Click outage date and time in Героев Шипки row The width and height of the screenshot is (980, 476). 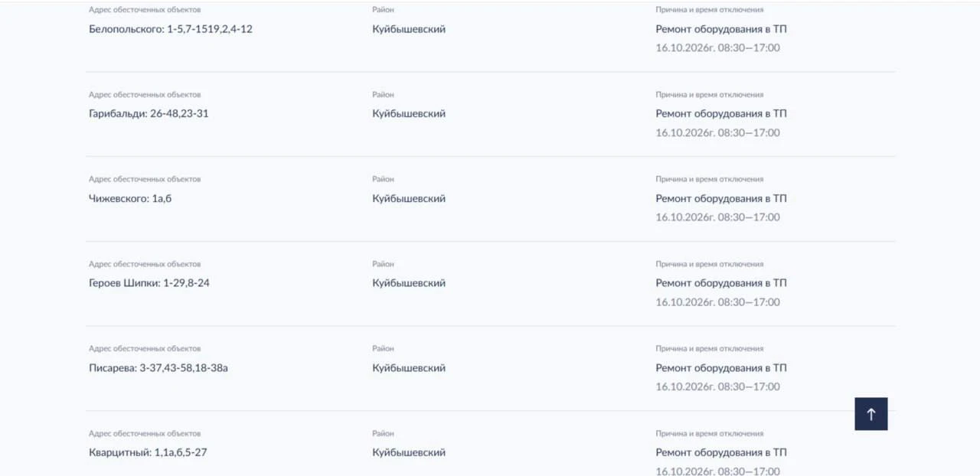pos(717,302)
